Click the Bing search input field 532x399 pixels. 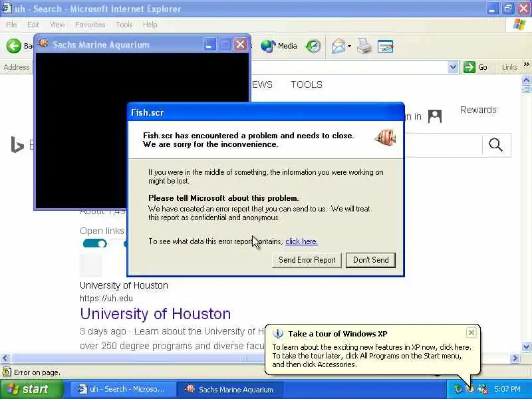point(443,145)
